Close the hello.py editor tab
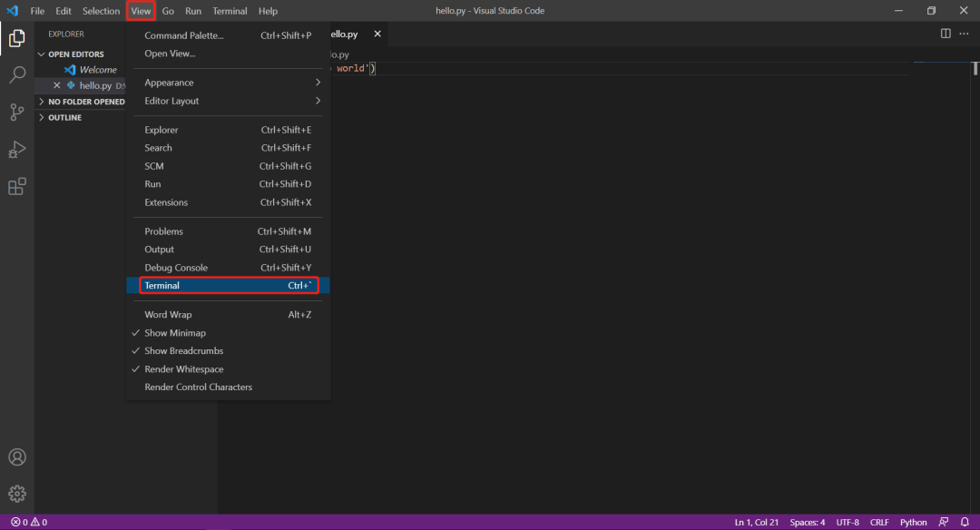Image resolution: width=980 pixels, height=530 pixels. (377, 34)
